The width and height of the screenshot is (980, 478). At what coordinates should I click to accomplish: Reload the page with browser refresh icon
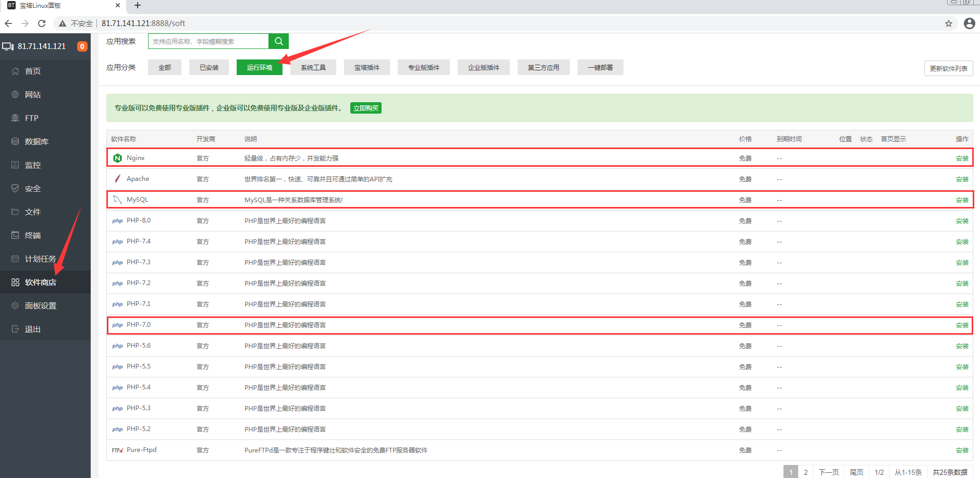(x=42, y=23)
